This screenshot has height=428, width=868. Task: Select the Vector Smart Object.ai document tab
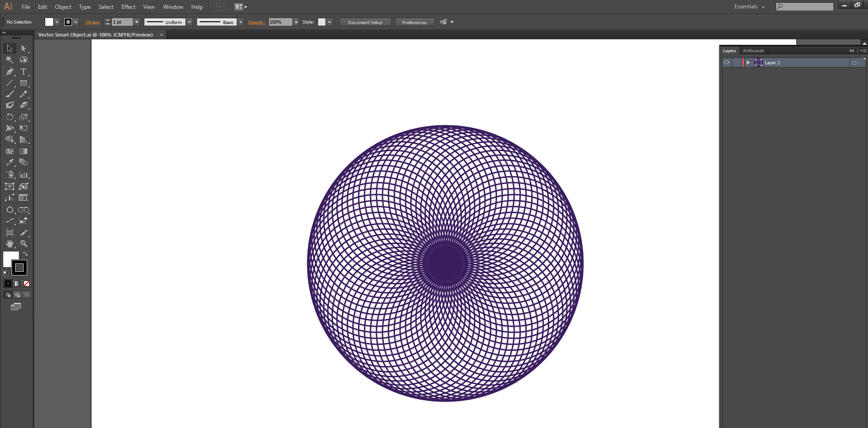(x=96, y=35)
